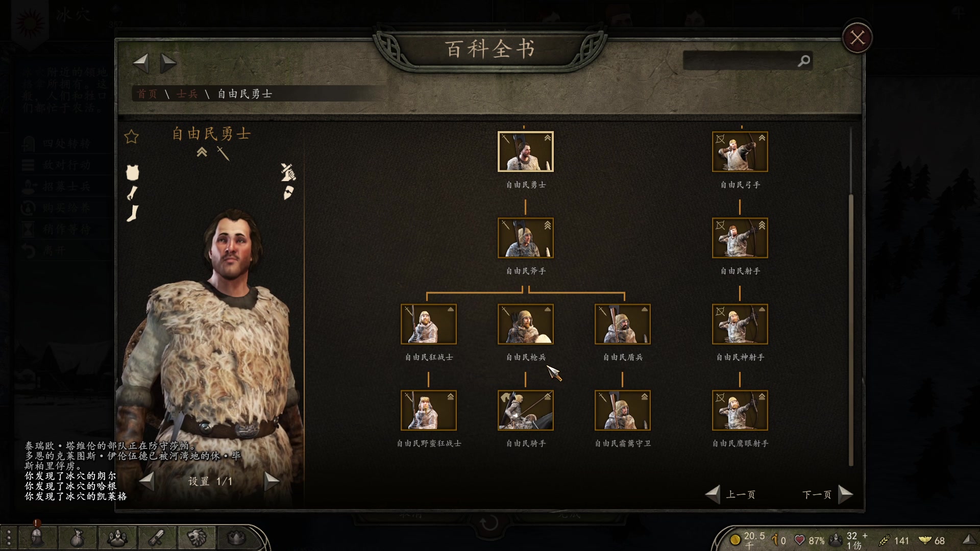
Task: Open the 自由民骑手 troop entry
Action: [526, 410]
